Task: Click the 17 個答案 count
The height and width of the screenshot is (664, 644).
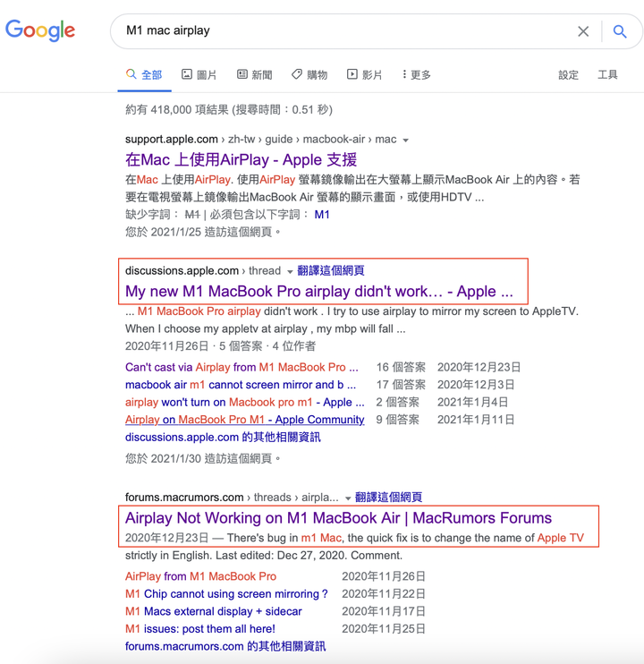Action: pos(401,385)
